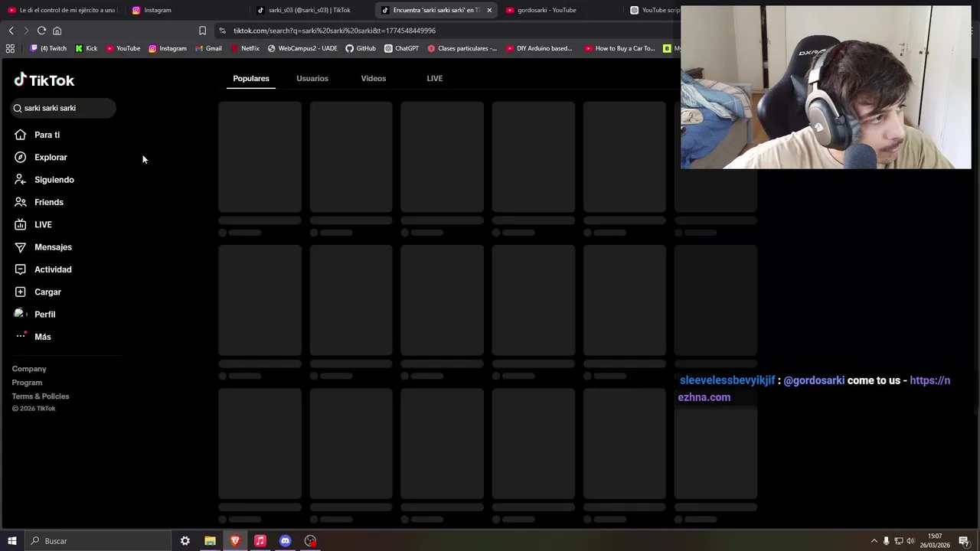Viewport: 980px width, 551px height.
Task: Open the Instagram bookmark
Action: [x=168, y=48]
